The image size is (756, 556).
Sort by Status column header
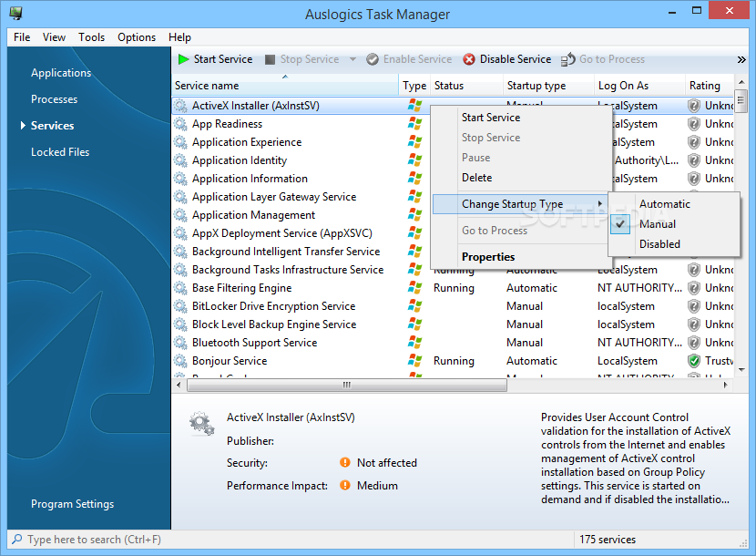(x=466, y=86)
